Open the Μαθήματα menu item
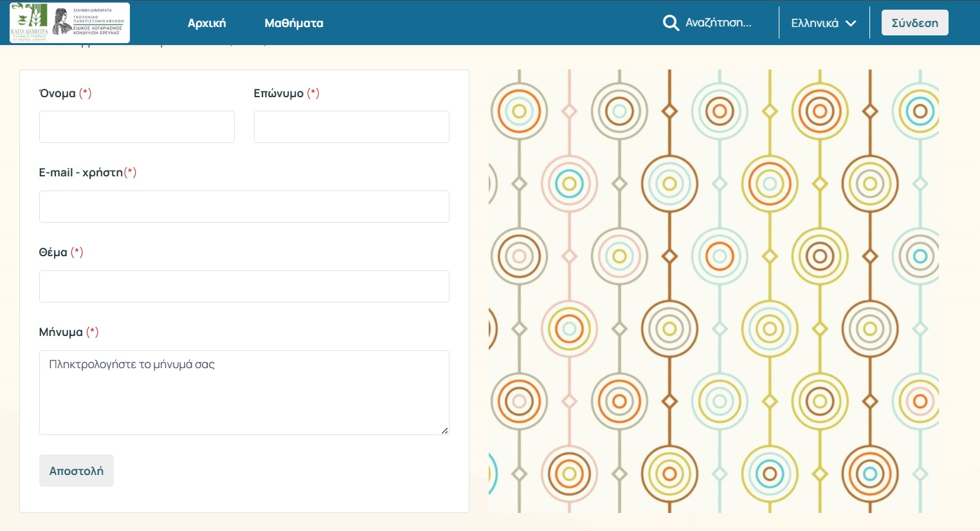The image size is (980, 531). coord(294,23)
